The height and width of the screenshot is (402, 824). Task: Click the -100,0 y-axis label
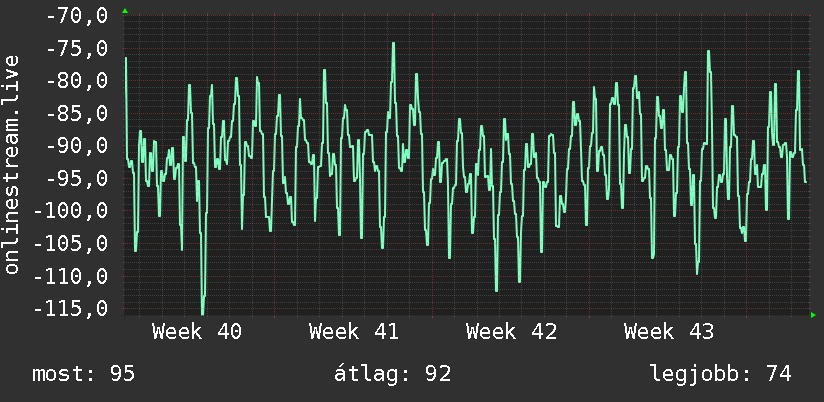tap(70, 211)
